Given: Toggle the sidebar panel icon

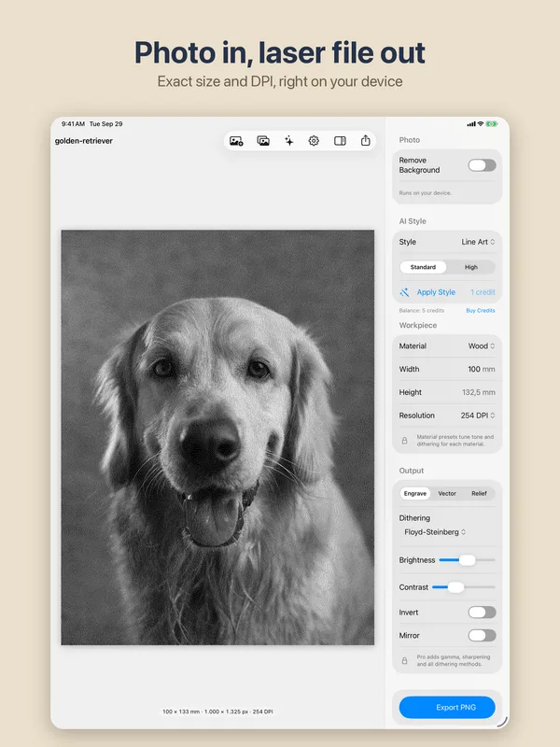Looking at the screenshot, I should tap(340, 141).
